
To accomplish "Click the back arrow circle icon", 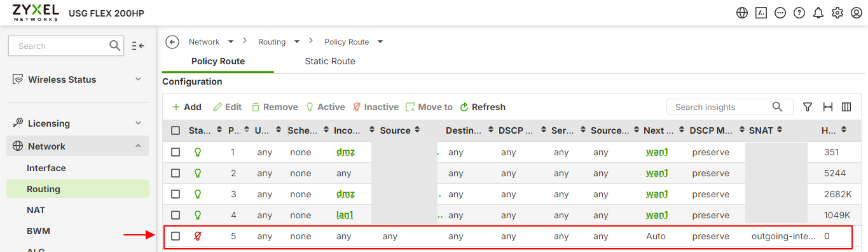I will 172,42.
